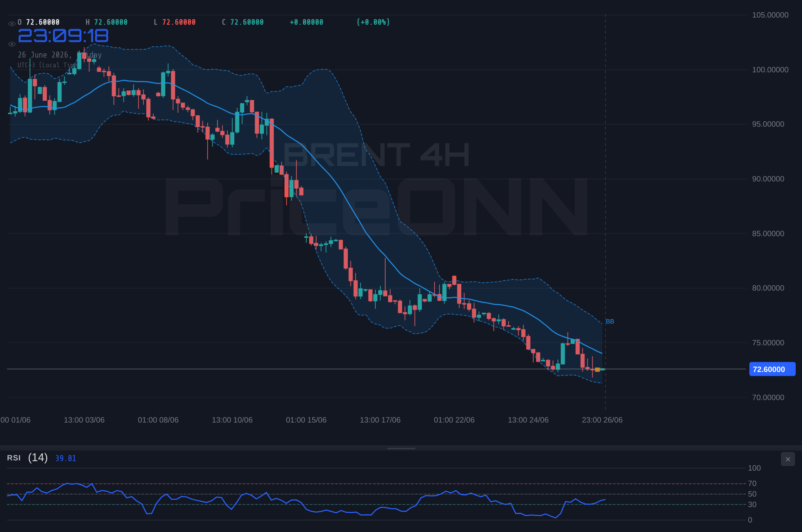This screenshot has height=532, width=802.
Task: Click the 23:00 26/06 time axis label
Action: (602, 420)
